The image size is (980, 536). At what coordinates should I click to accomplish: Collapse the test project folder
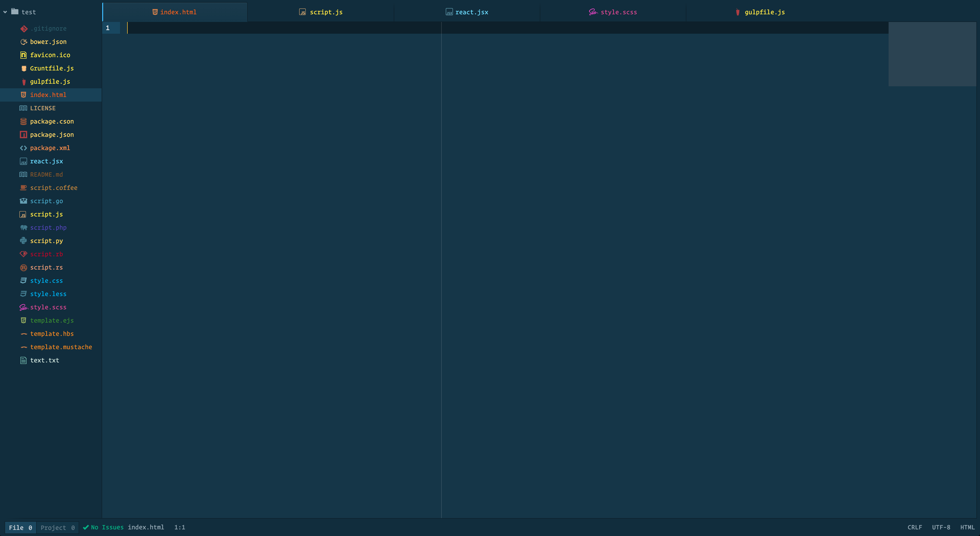[5, 12]
